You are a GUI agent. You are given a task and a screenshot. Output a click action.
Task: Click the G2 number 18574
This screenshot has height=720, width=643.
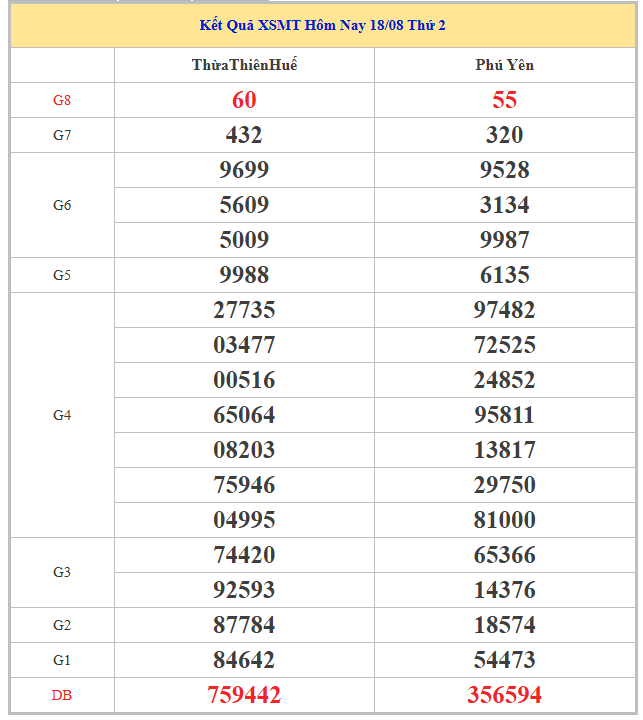click(x=505, y=625)
